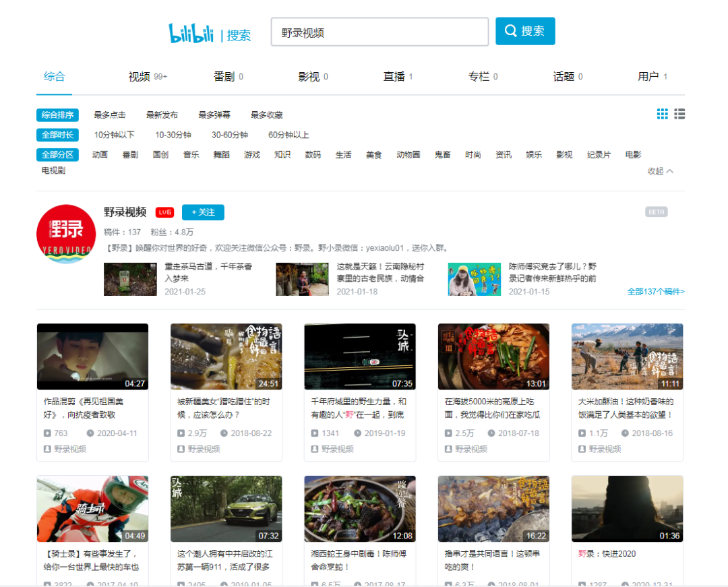Open the 影视 tab
728x587 pixels.
313,77
